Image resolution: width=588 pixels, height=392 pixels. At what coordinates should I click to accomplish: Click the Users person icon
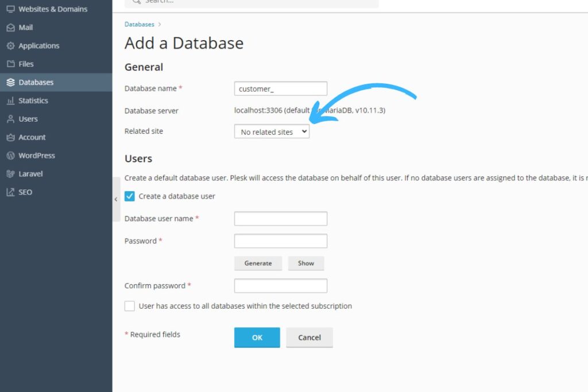pos(10,119)
